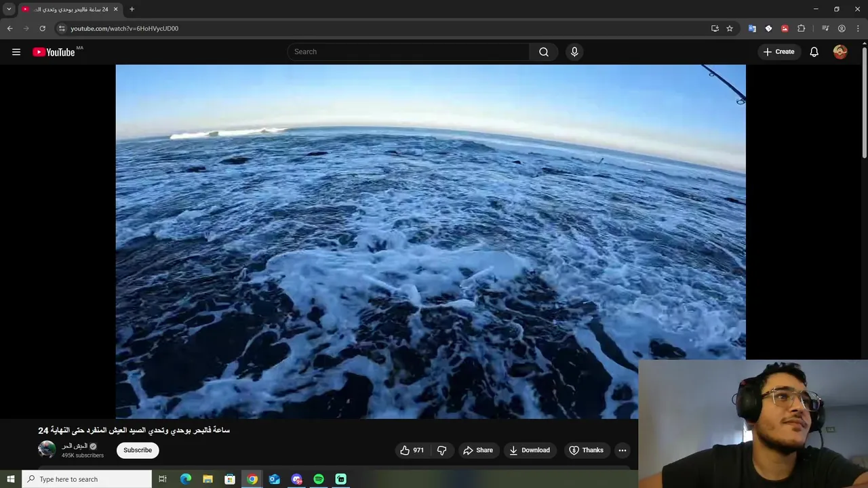Install app icon in address bar
The height and width of the screenshot is (488, 868).
pos(715,28)
